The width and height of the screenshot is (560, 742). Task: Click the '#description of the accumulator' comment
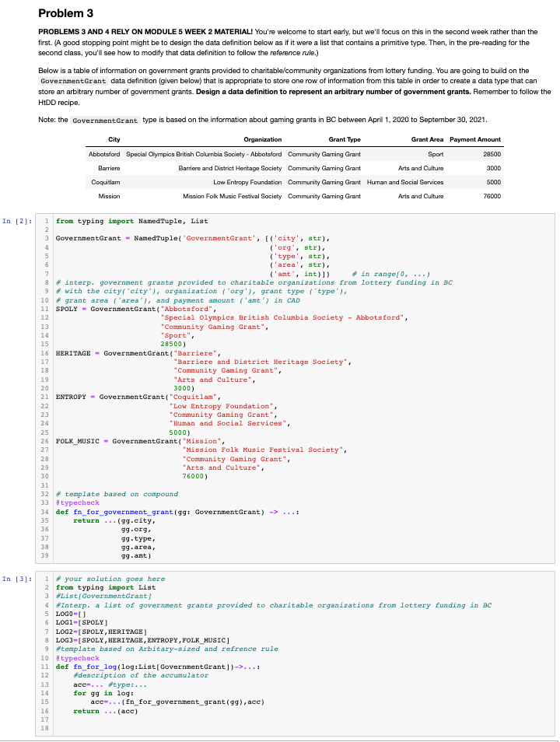point(141,675)
